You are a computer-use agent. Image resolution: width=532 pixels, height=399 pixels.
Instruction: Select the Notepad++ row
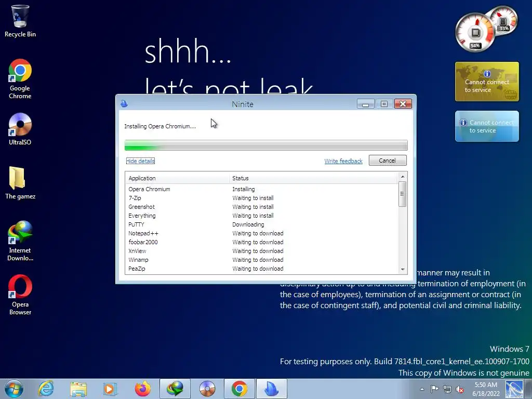pyautogui.click(x=261, y=233)
